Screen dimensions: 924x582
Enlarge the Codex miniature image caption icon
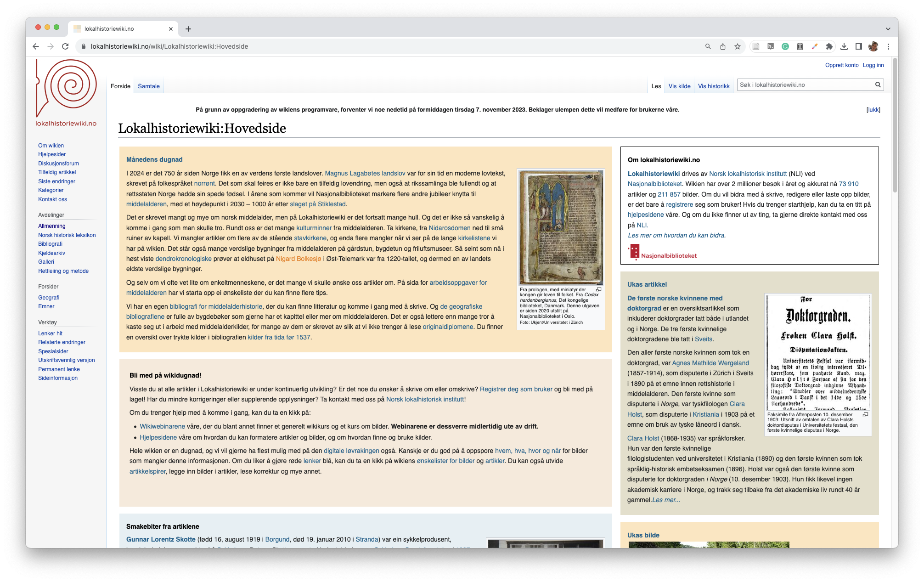(x=598, y=289)
